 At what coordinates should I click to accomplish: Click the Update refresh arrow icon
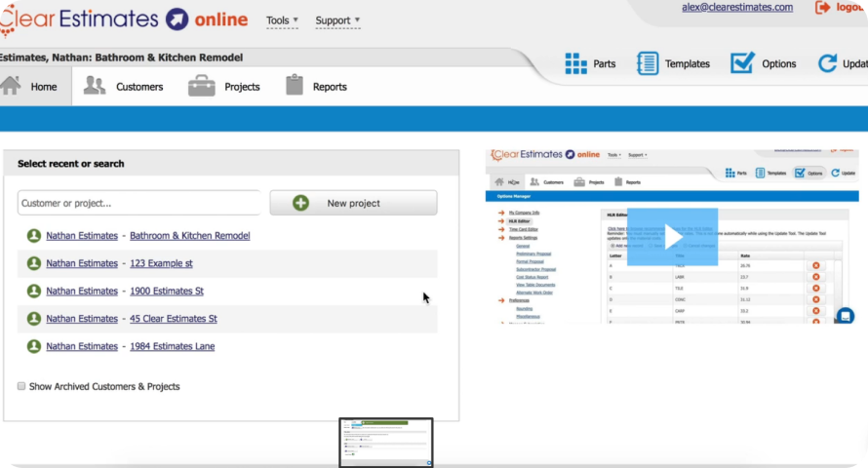coord(828,63)
